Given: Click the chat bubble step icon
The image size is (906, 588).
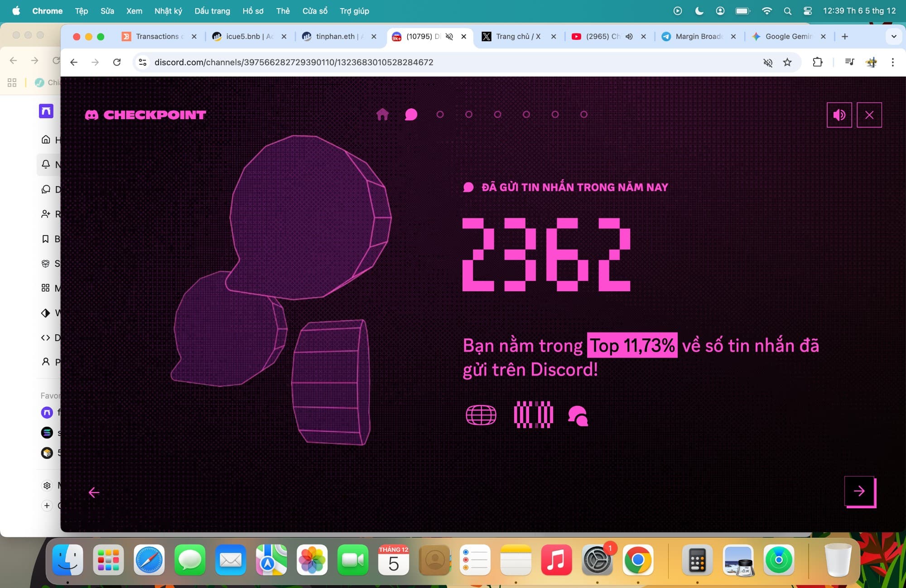Looking at the screenshot, I should click(411, 114).
